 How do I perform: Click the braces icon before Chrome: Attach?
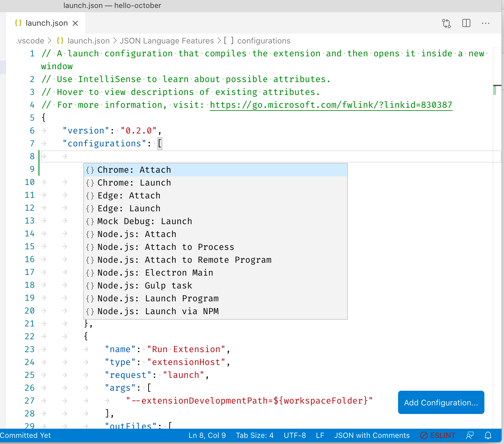click(90, 170)
